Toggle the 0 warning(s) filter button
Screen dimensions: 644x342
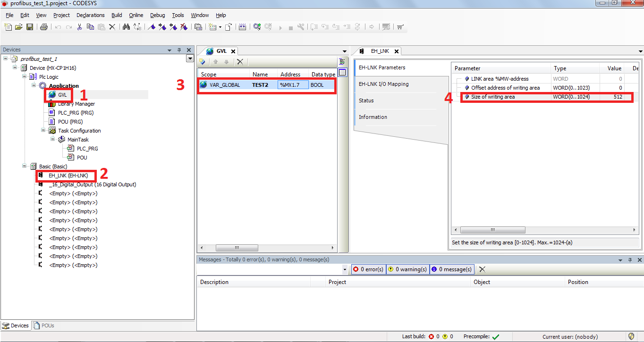[x=407, y=269]
